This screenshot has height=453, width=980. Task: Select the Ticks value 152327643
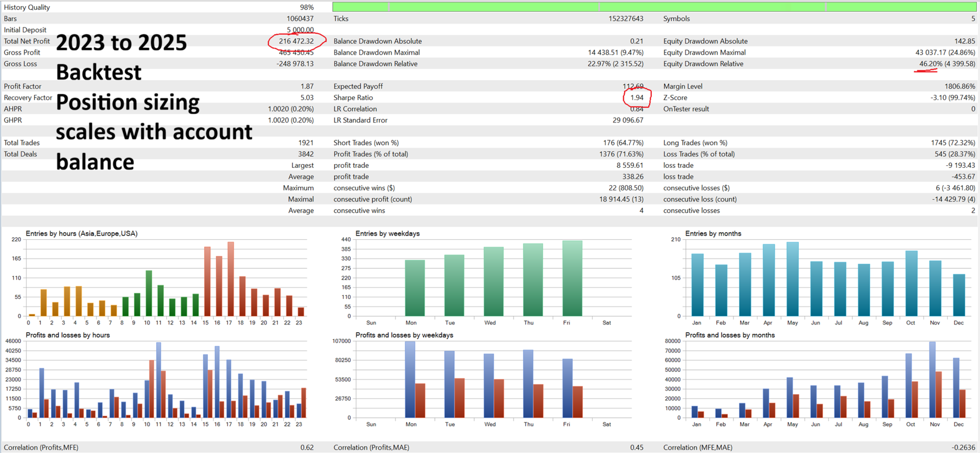(626, 18)
